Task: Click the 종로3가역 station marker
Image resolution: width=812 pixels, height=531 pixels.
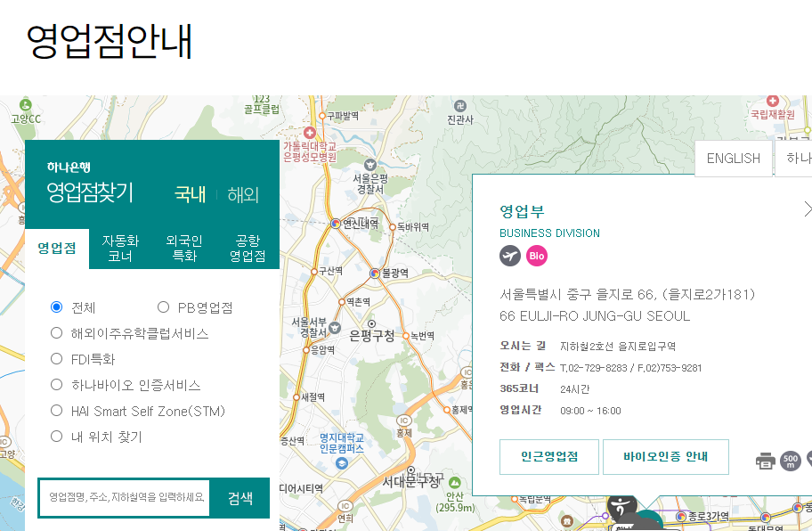Action: (x=681, y=516)
